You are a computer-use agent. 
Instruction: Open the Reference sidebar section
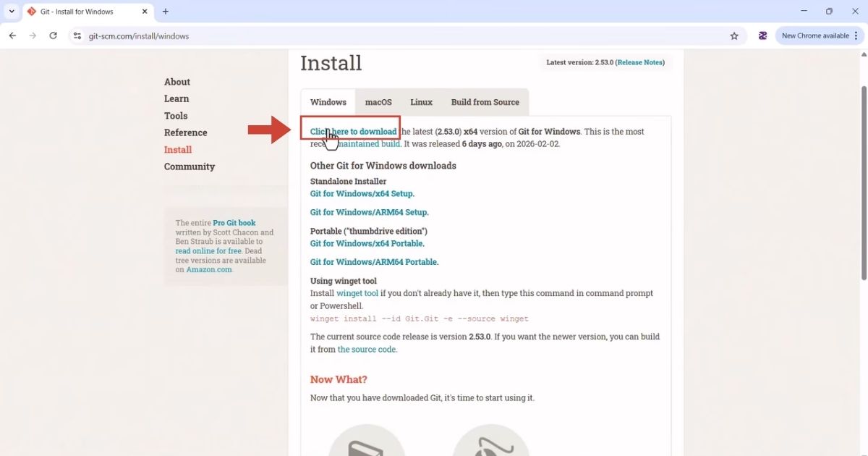185,132
